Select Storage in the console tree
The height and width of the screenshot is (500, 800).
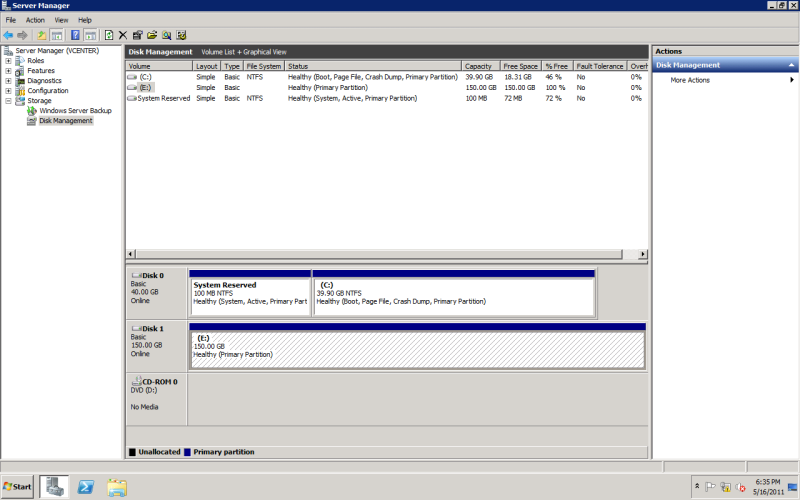tap(39, 101)
